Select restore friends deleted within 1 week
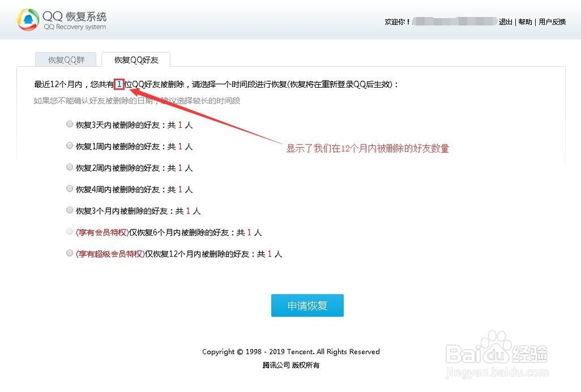The width and height of the screenshot is (581, 392). 69,146
